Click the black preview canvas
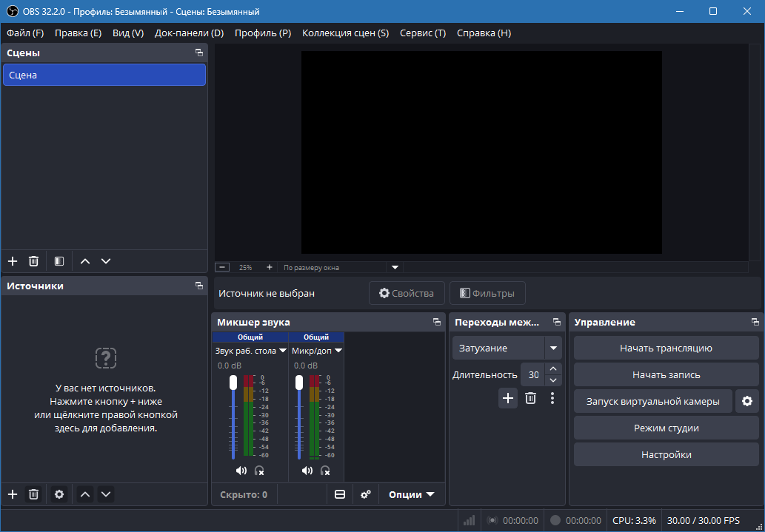The image size is (765, 532). [481, 152]
